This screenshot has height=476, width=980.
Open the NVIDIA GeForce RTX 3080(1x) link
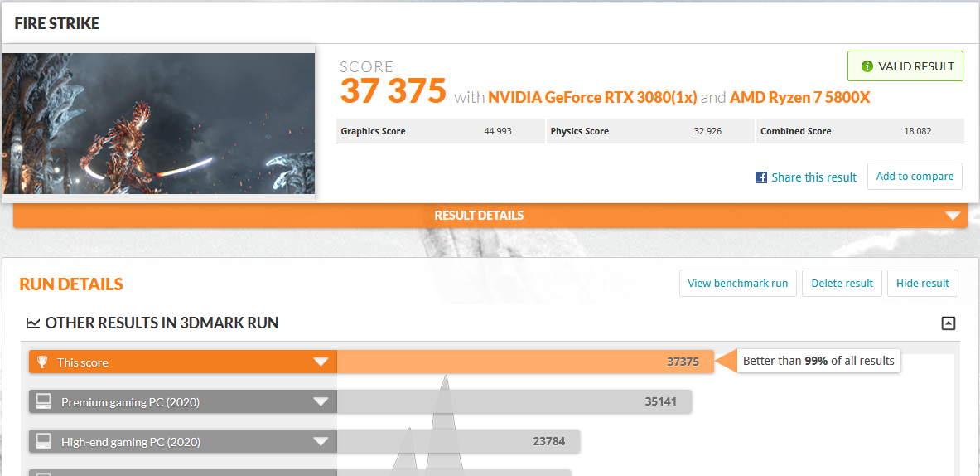pos(592,98)
